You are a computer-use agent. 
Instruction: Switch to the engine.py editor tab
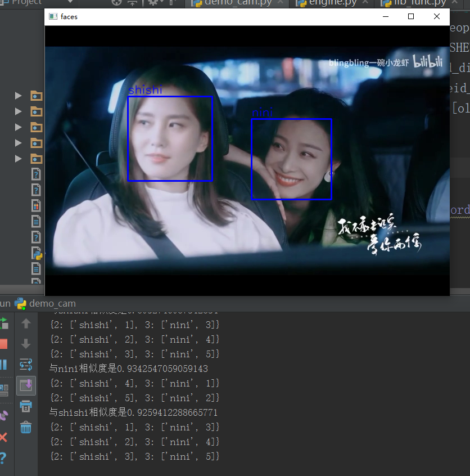pyautogui.click(x=333, y=3)
